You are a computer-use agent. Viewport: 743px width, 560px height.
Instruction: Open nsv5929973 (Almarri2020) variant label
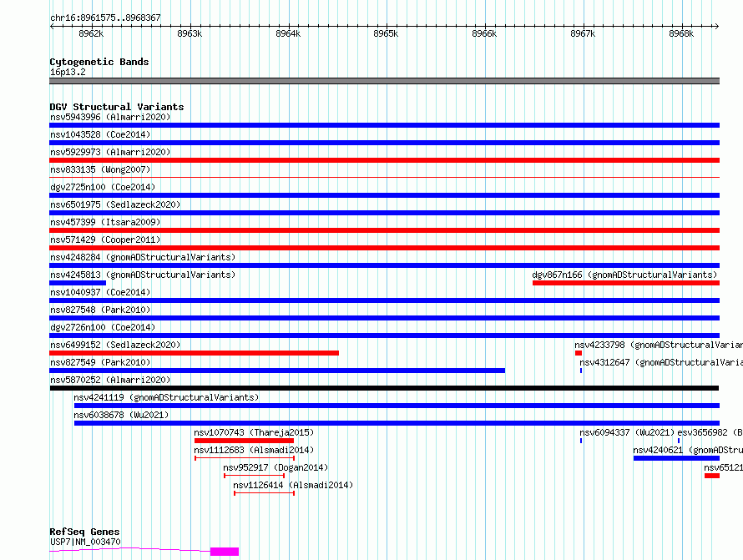110,152
